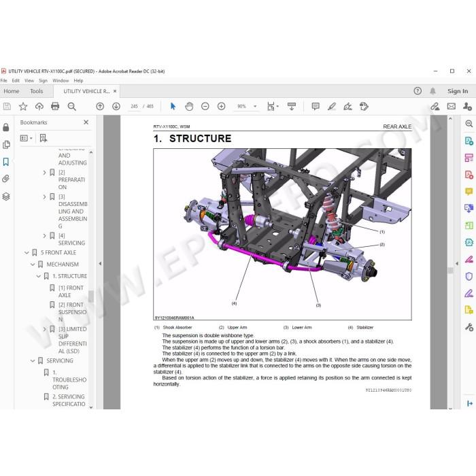Select the highlight text pen
Screen dimensions: 476x476
click(332, 106)
